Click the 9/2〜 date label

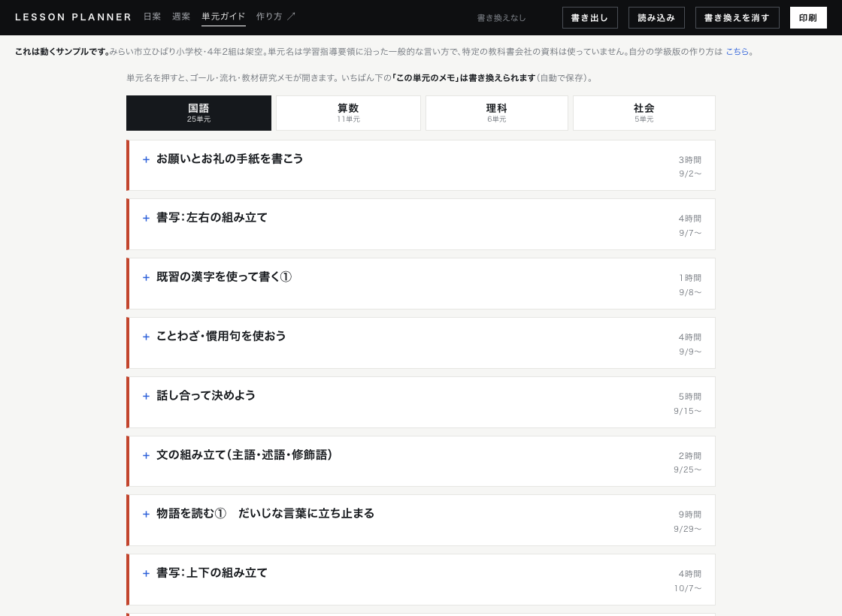pos(690,174)
